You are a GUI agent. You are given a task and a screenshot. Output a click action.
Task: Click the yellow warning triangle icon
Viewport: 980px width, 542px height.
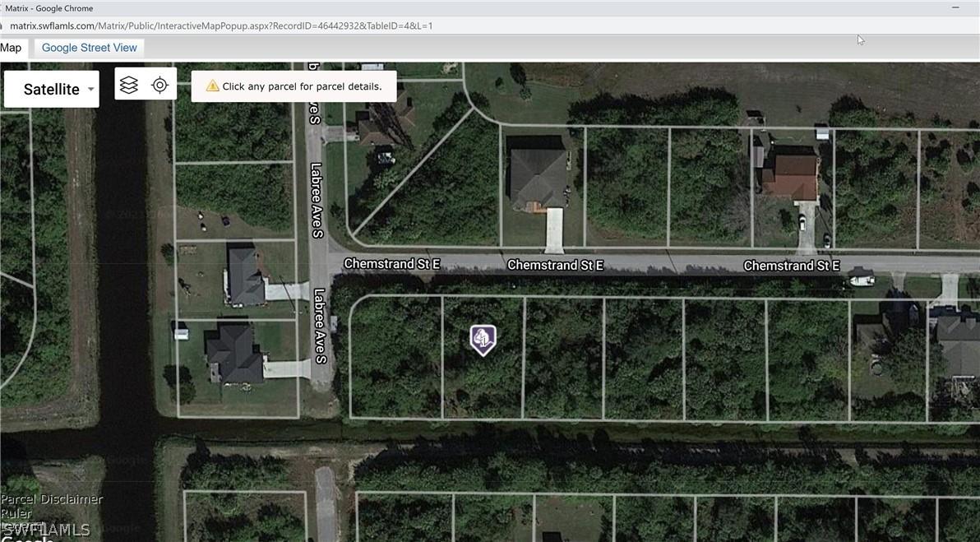pyautogui.click(x=213, y=85)
